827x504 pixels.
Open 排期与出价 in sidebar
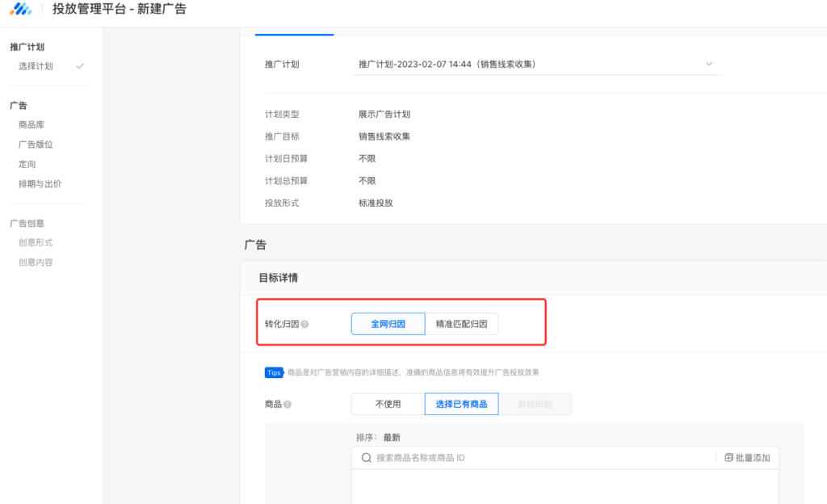pyautogui.click(x=40, y=184)
